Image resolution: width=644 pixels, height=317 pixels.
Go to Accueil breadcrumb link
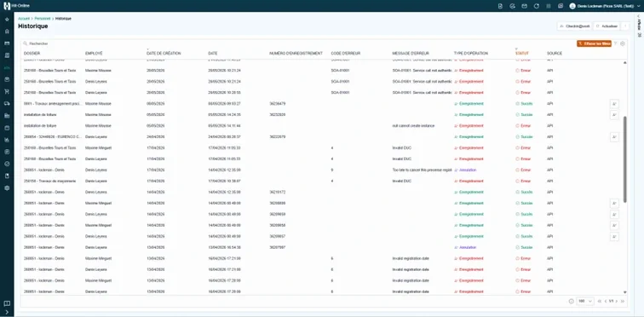[24, 19]
